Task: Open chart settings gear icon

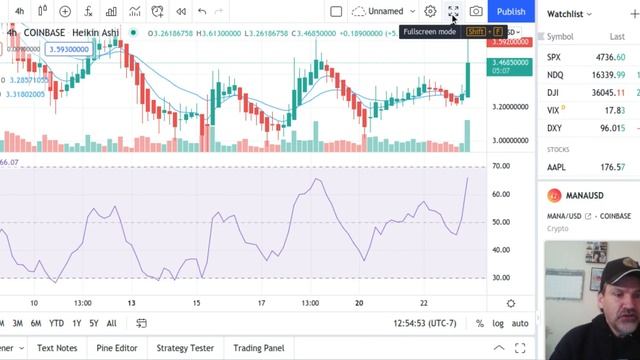Action: 430,11
